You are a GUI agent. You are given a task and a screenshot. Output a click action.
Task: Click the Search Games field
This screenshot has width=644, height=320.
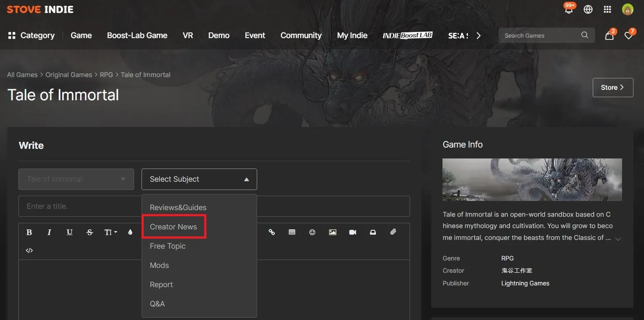coord(541,35)
